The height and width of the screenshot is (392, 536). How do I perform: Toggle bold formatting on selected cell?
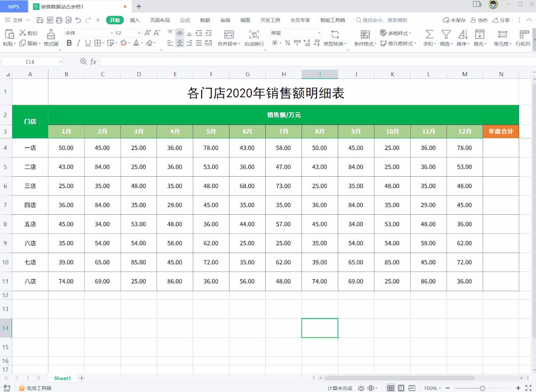69,43
